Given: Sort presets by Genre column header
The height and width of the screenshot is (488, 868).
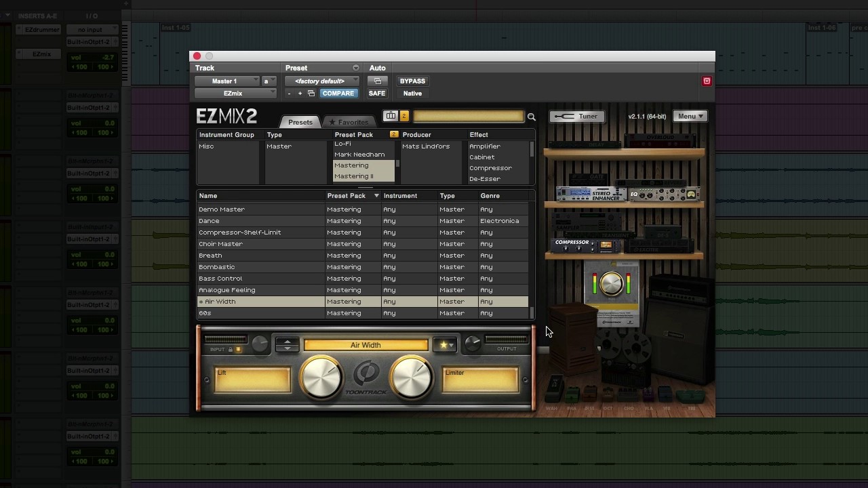Looking at the screenshot, I should point(503,196).
